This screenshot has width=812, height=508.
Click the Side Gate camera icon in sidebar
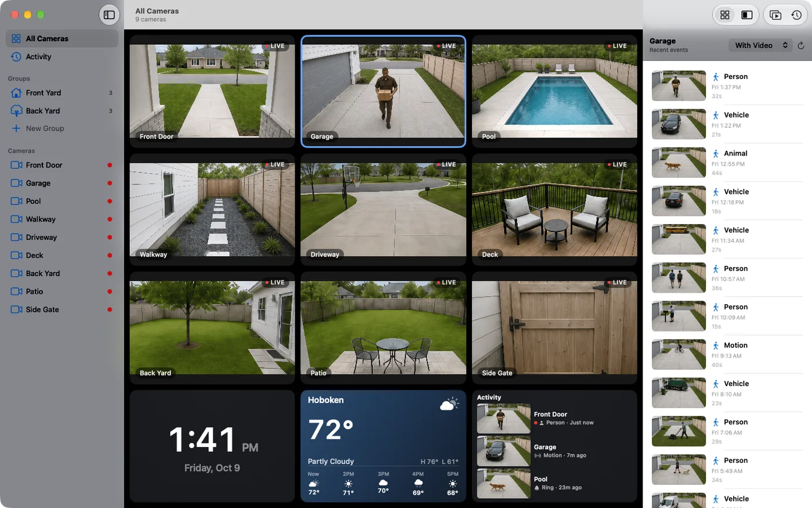pos(16,309)
